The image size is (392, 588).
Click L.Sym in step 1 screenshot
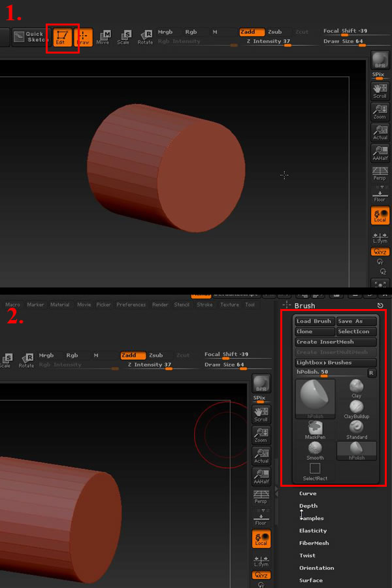pyautogui.click(x=380, y=238)
